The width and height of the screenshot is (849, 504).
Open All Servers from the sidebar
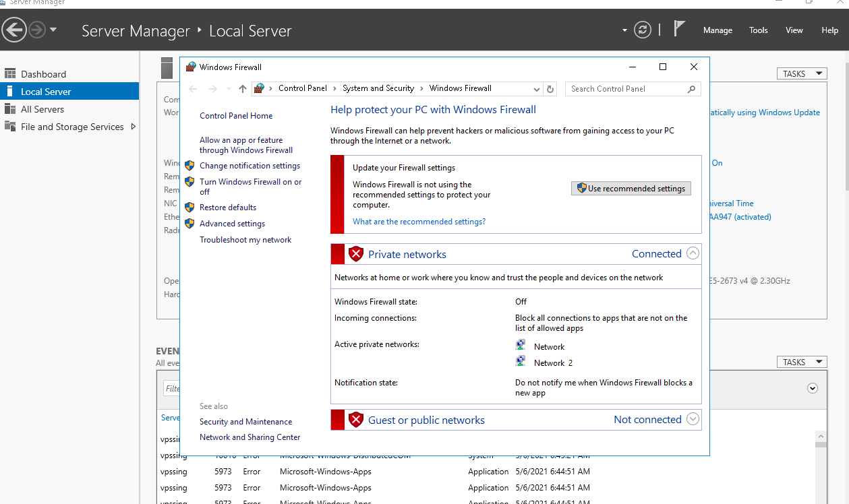pos(42,109)
